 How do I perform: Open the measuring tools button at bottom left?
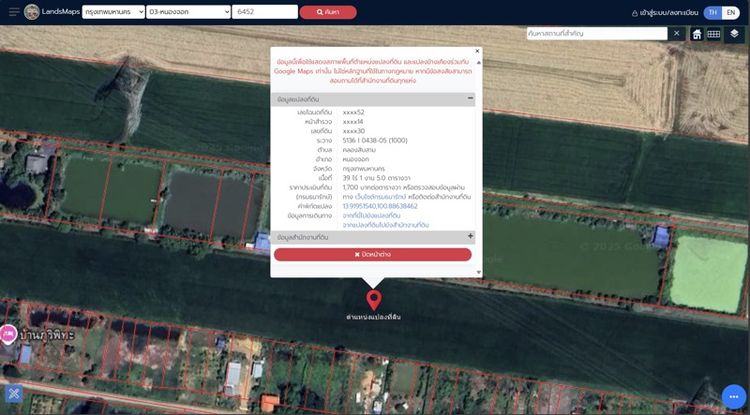(x=14, y=395)
